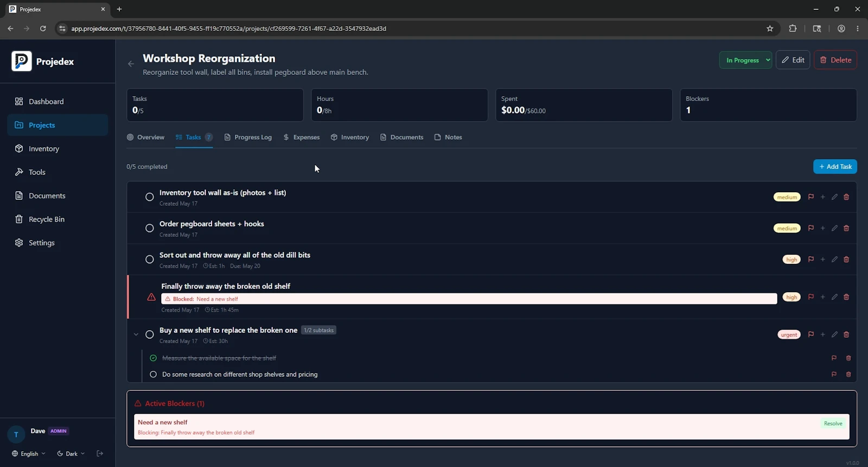Collapse subtasks of Buy a new shelf

point(136,335)
